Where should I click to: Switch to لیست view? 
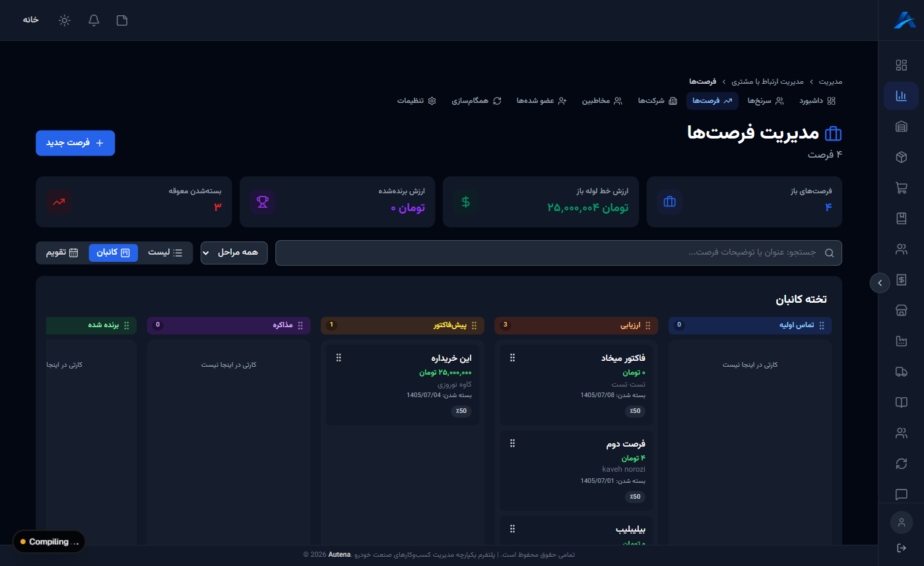[165, 253]
